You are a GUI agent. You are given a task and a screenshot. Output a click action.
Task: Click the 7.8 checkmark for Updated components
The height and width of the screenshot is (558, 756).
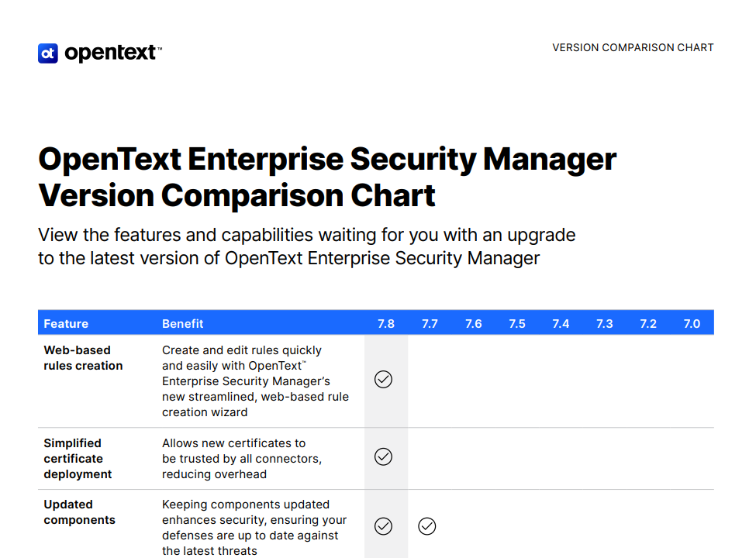pyautogui.click(x=383, y=526)
